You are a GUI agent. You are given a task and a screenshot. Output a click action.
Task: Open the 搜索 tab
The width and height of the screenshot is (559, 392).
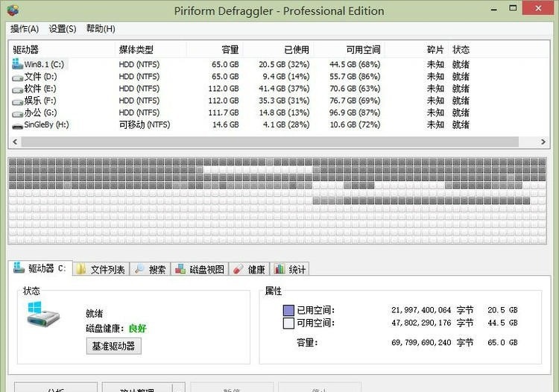150,270
